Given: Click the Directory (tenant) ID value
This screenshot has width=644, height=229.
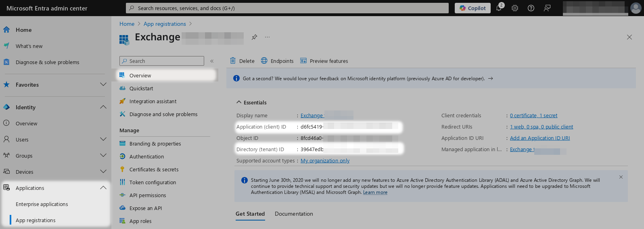Looking at the screenshot, I should 349,149.
